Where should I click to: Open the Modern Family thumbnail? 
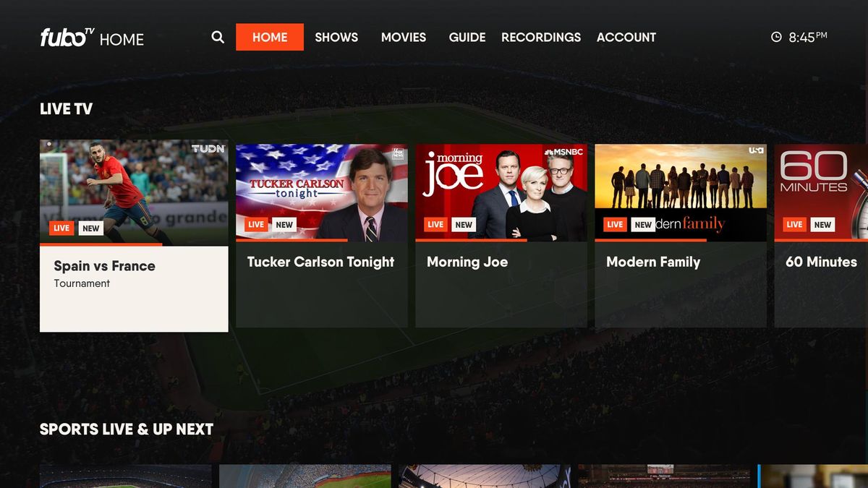point(681,192)
